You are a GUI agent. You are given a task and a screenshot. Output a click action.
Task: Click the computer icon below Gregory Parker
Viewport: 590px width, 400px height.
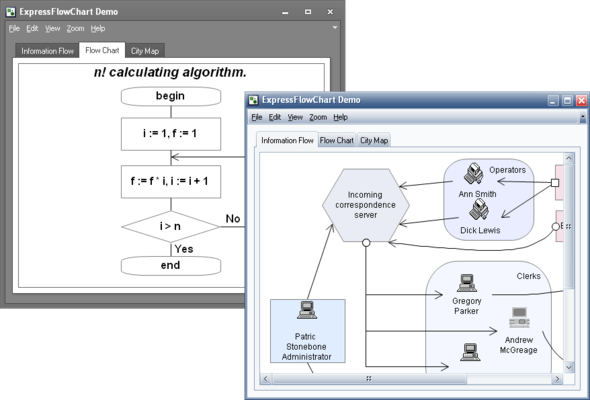(x=470, y=352)
